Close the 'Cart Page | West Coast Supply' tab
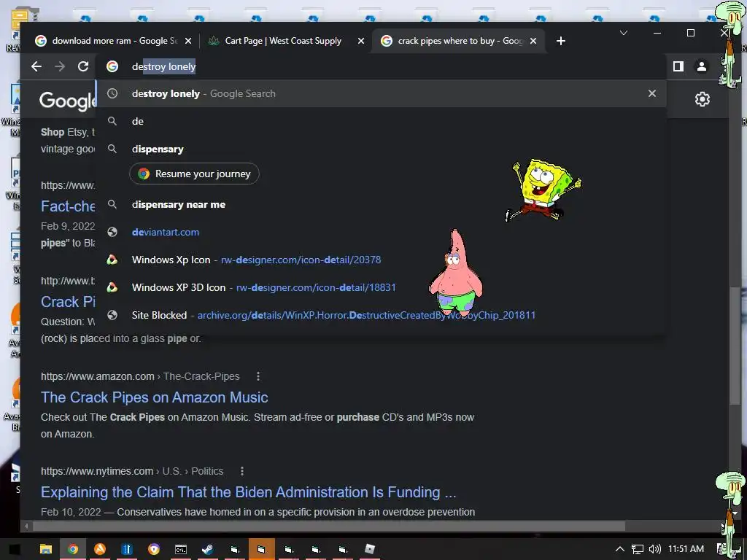Image resolution: width=747 pixels, height=560 pixels. click(360, 41)
